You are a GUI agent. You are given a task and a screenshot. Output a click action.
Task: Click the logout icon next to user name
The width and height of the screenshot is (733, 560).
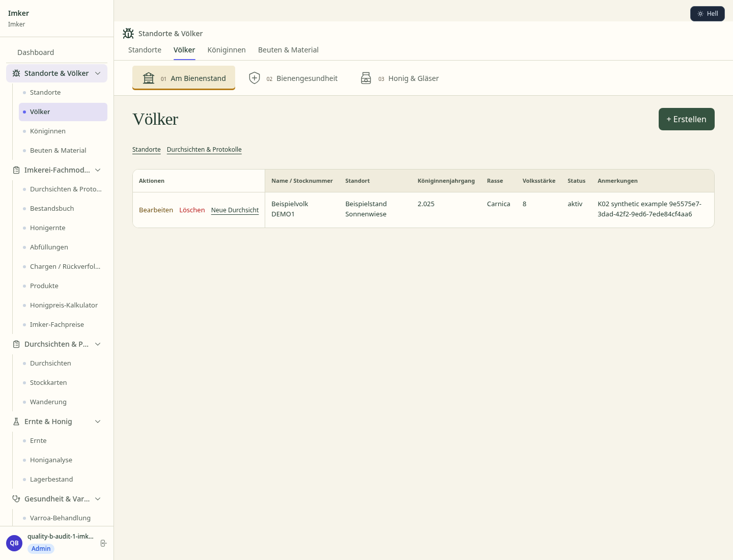[103, 543]
